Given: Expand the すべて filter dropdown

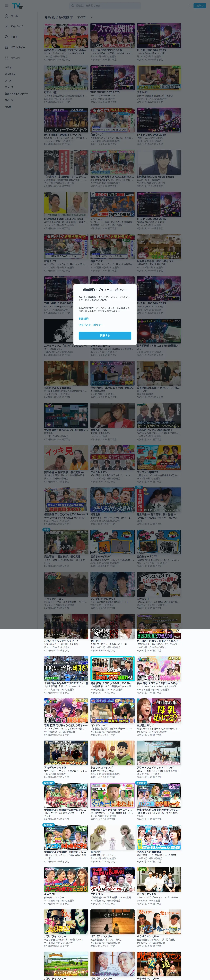Looking at the screenshot, I should (85, 17).
